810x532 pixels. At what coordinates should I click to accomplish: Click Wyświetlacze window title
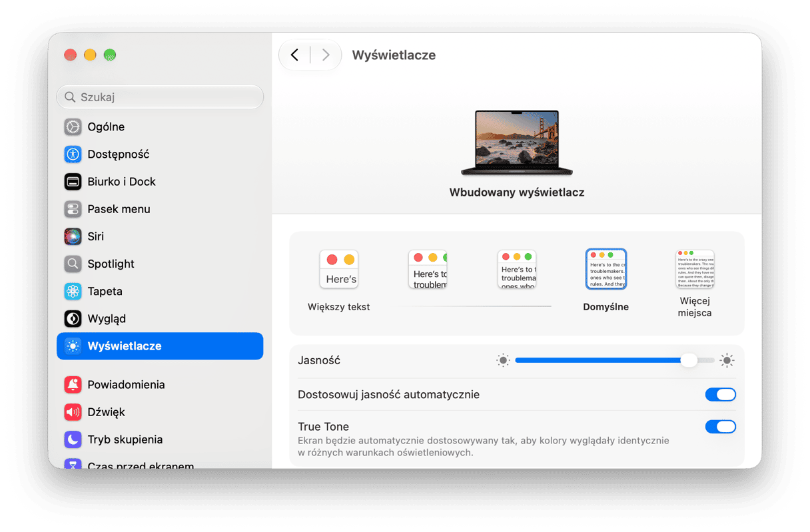tap(394, 55)
